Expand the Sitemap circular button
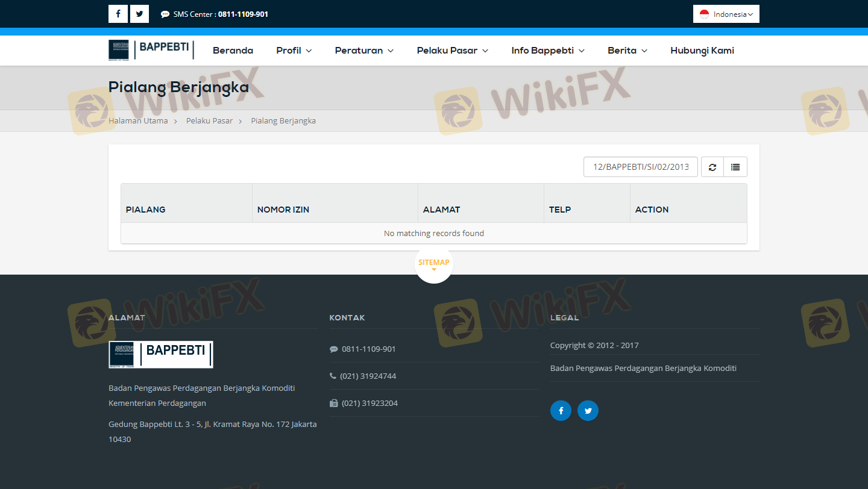Viewport: 868px width, 489px height. [x=434, y=264]
